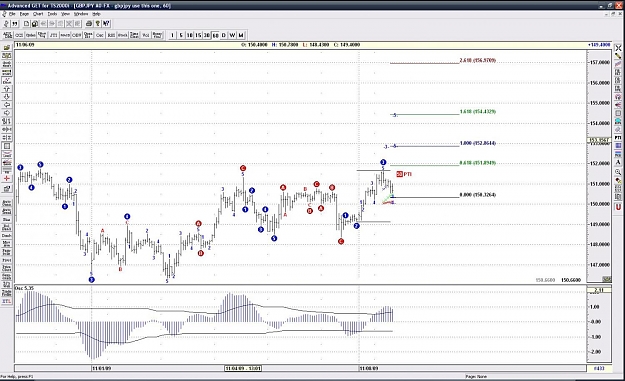Switch chart to Daily (D) timeframe
This screenshot has width=625, height=381.
tap(224, 35)
